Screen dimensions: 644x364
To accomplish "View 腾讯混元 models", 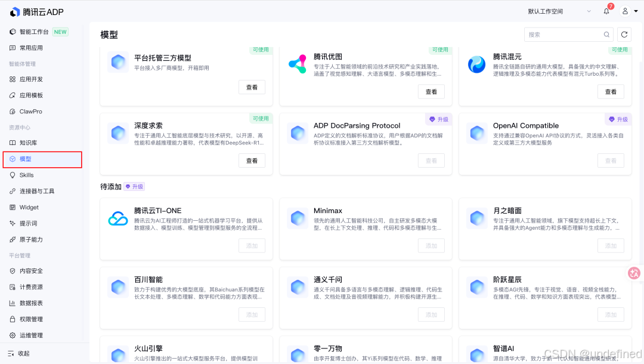I will (611, 92).
